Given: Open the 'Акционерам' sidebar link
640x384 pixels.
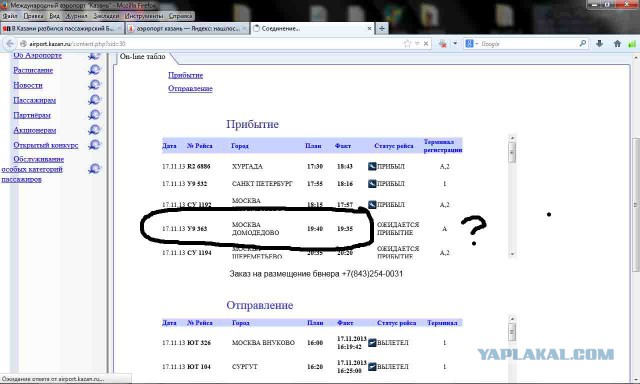Looking at the screenshot, I should click(35, 131).
